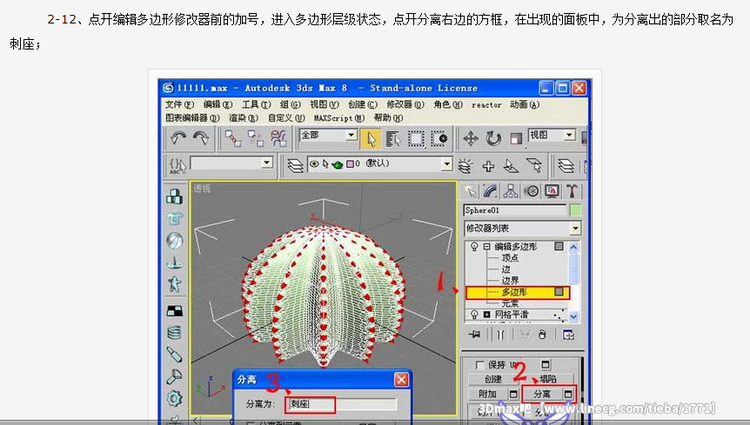Open the 修改器 menu
Viewport: 750px width, 425px height.
(405, 104)
